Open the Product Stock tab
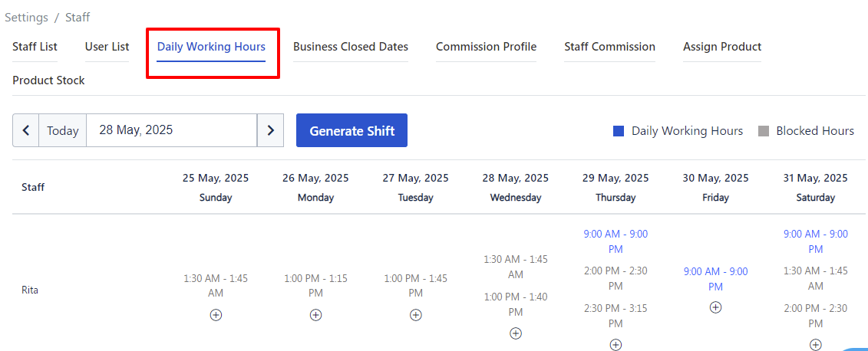 pyautogui.click(x=48, y=80)
